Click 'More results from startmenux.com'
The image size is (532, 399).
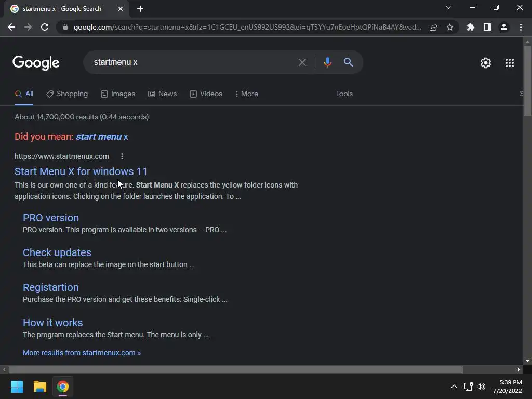(x=82, y=353)
